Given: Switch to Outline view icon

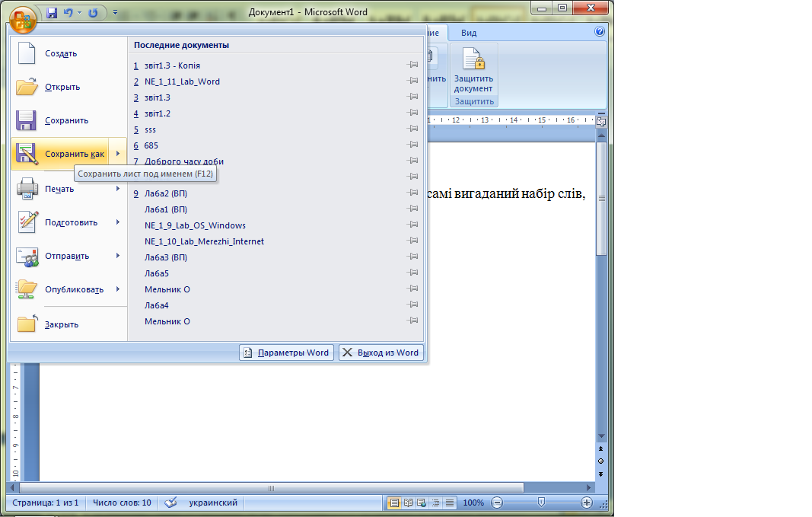Looking at the screenshot, I should click(x=435, y=503).
